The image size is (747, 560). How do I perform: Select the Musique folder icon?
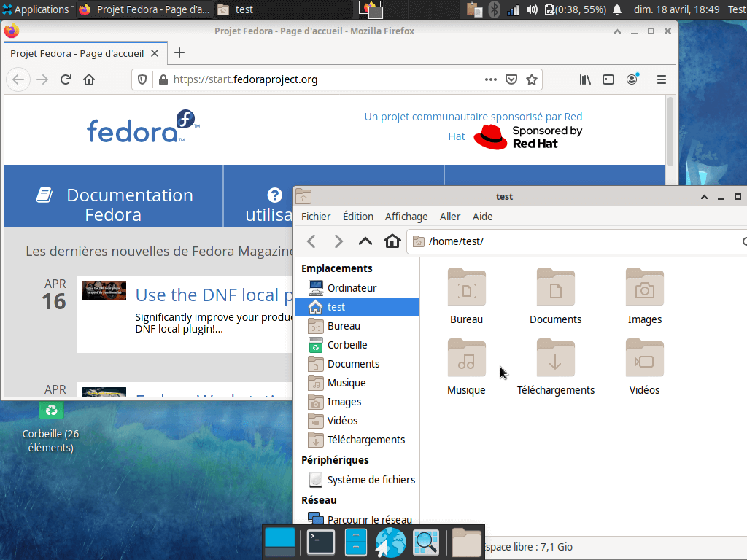pyautogui.click(x=466, y=358)
